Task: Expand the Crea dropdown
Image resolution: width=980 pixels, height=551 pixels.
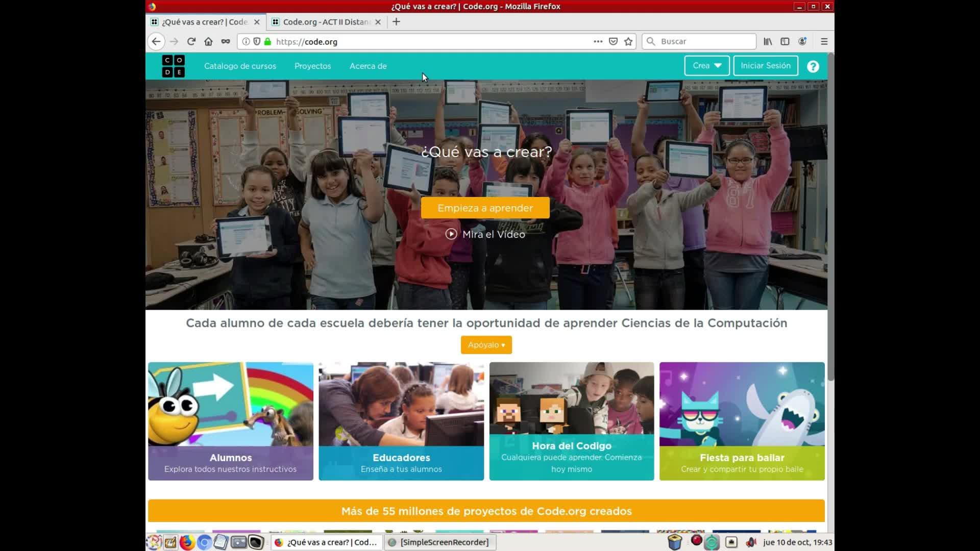Action: point(706,66)
